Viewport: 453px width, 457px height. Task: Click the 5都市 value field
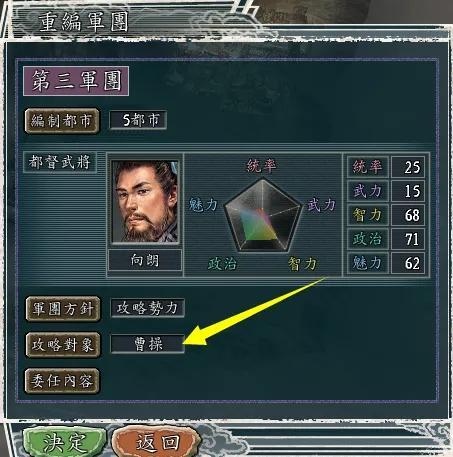point(138,120)
